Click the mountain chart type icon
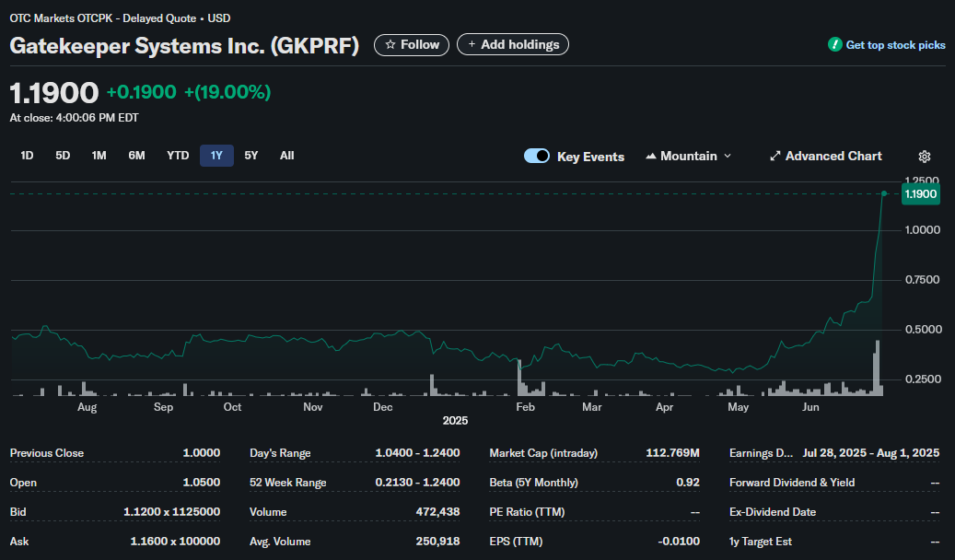Image resolution: width=955 pixels, height=560 pixels. pos(651,157)
